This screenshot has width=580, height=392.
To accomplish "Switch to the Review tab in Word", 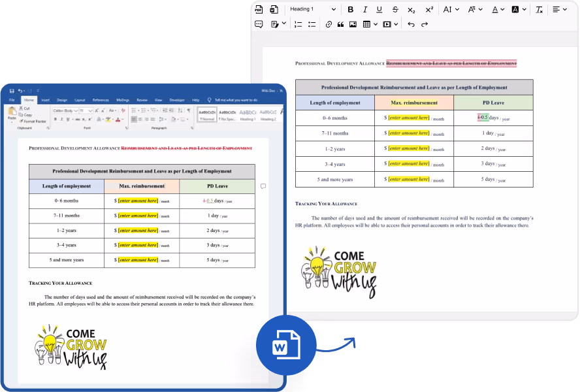I will 142,100.
